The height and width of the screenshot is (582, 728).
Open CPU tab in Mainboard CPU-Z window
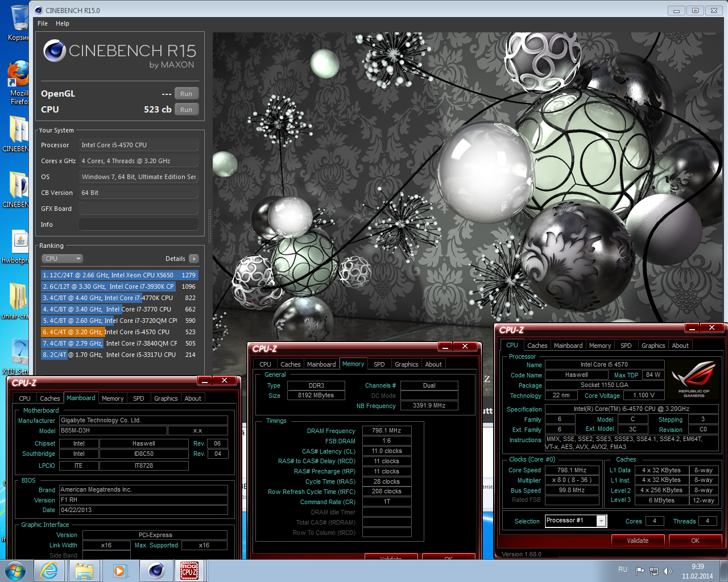24,398
